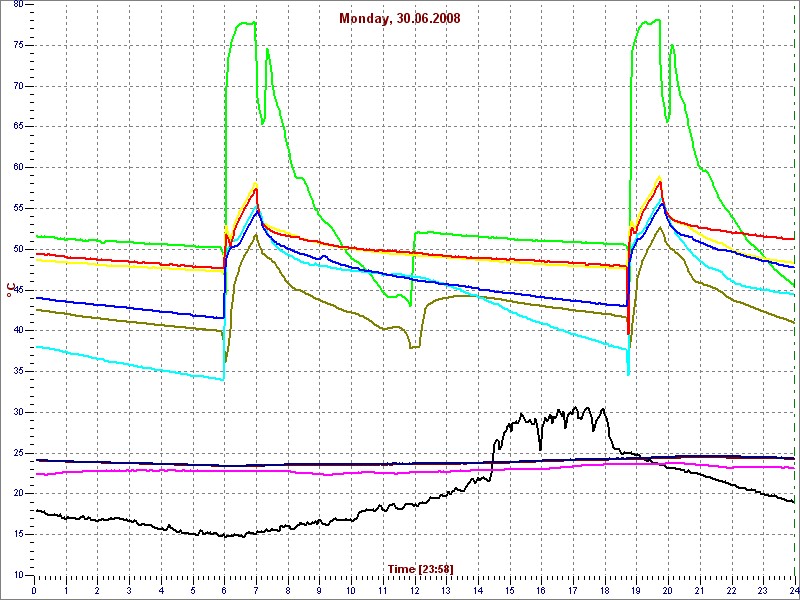Click hour 11 on the time axis
Viewport: 800px width, 600px height.
pyautogui.click(x=383, y=590)
